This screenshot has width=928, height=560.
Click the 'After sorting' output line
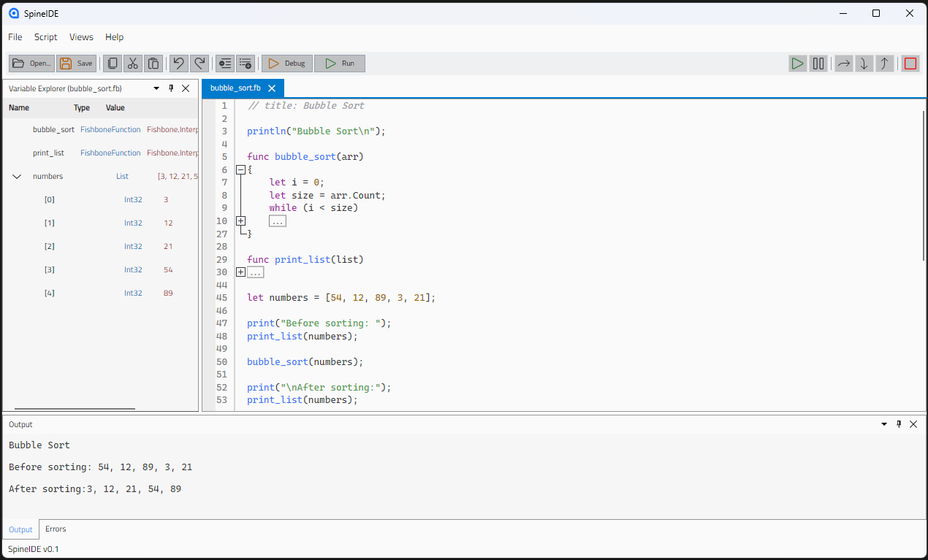[x=95, y=488]
